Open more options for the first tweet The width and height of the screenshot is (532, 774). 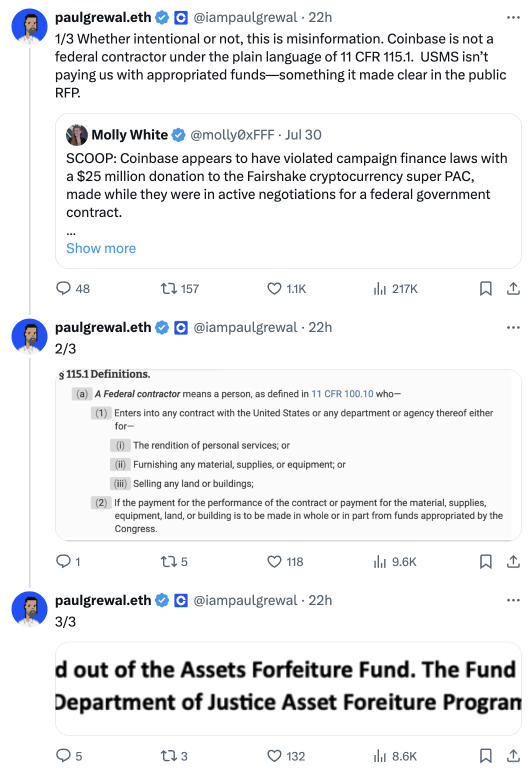[x=513, y=17]
